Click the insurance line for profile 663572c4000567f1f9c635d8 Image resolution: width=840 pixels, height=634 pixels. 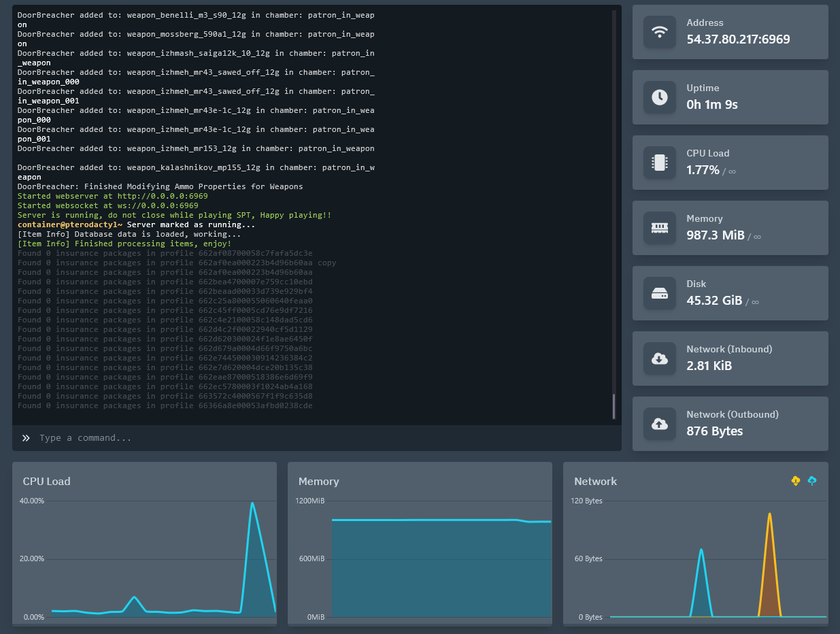click(x=165, y=396)
